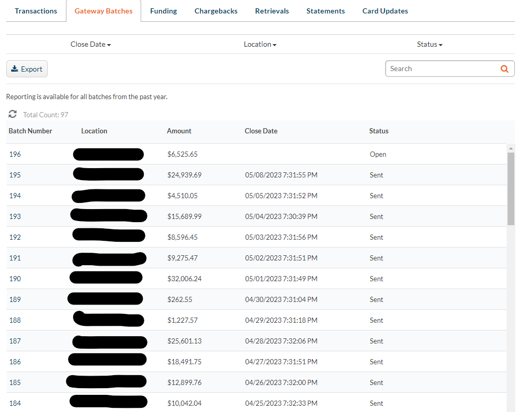Click the vertical scrollbar thumb
The height and width of the screenshot is (412, 532).
coord(511,188)
